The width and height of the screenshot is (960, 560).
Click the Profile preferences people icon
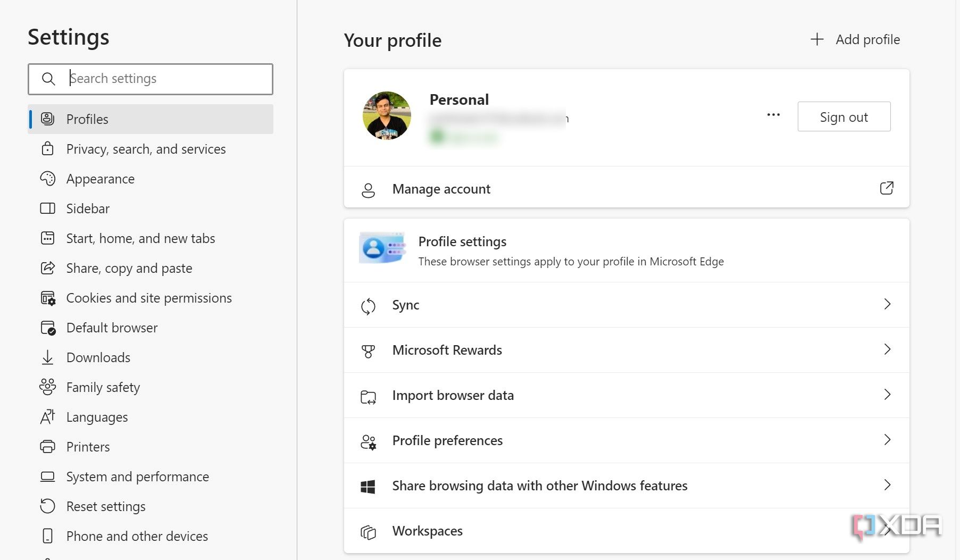(x=368, y=441)
